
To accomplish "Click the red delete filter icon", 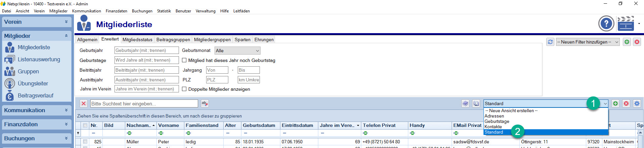I will pyautogui.click(x=637, y=42).
